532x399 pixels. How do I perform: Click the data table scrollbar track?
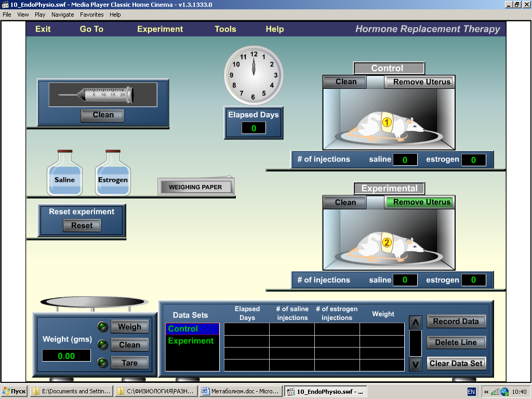click(x=416, y=343)
